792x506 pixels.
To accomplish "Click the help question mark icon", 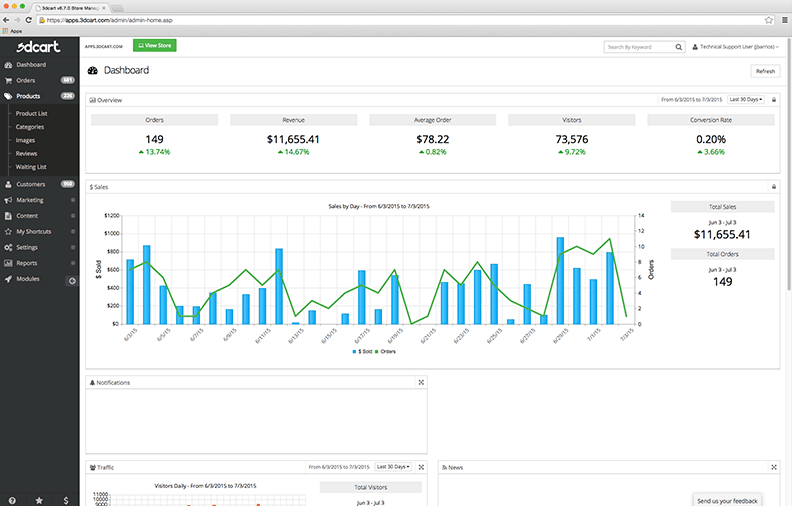I will pyautogui.click(x=12, y=500).
